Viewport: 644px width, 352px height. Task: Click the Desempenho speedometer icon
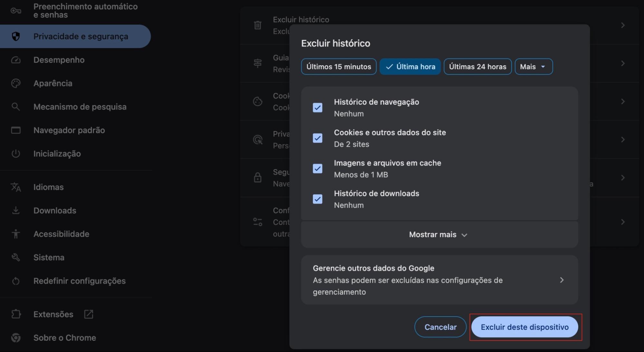15,60
